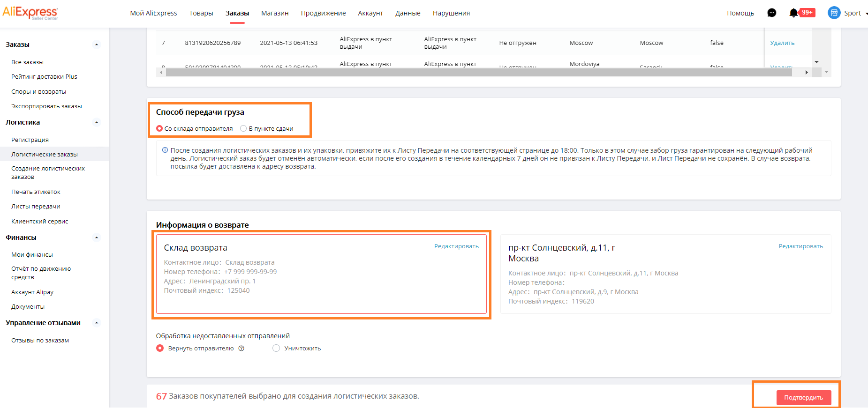Click order number 8131920620256789 cell
The width and height of the screenshot is (868, 408).
click(213, 43)
